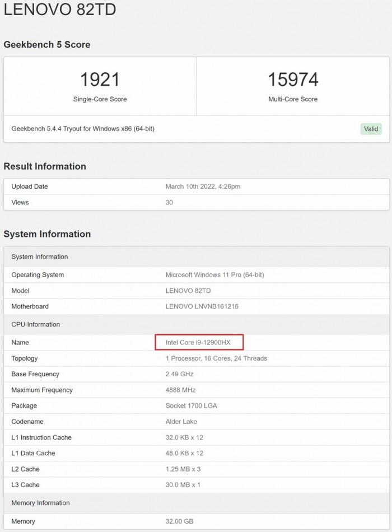The height and width of the screenshot is (532, 392).
Task: Select the 1921 single-core score
Action: pos(100,80)
